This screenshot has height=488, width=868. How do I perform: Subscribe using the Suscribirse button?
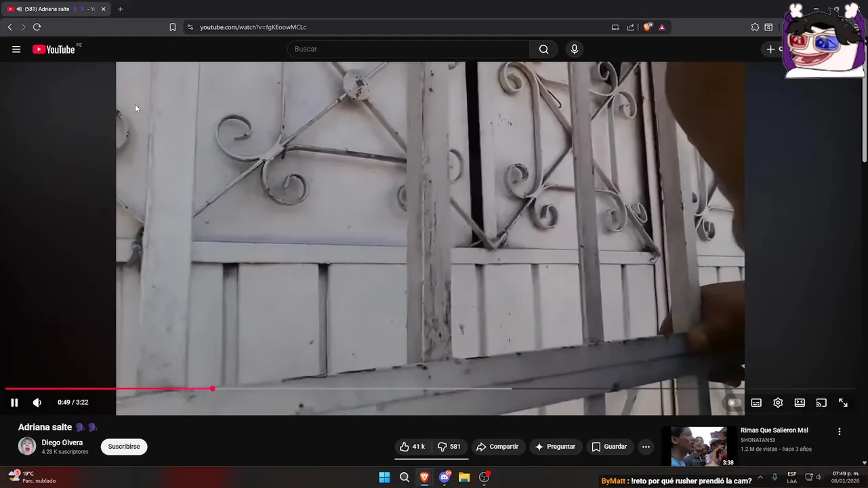(124, 447)
